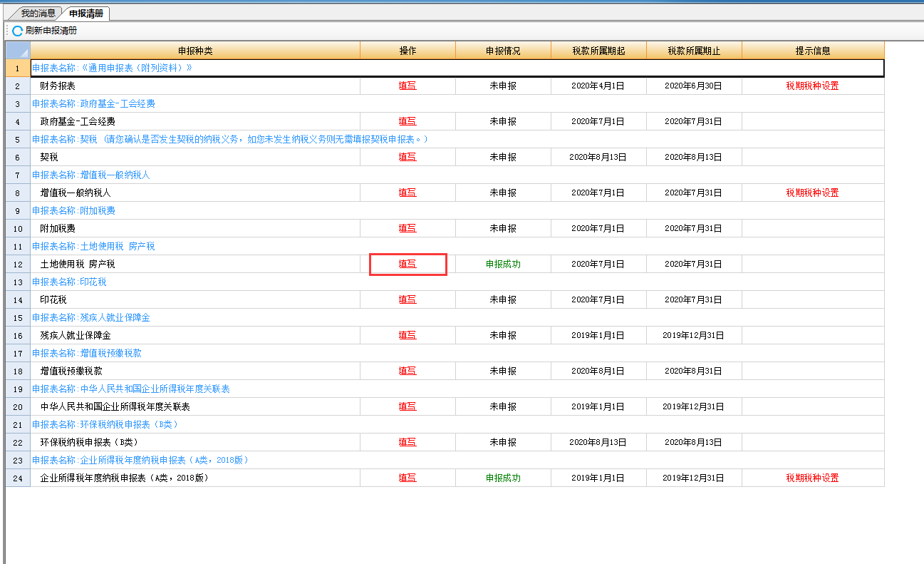Click 填写 for 增值税一般纳税人

tap(408, 193)
